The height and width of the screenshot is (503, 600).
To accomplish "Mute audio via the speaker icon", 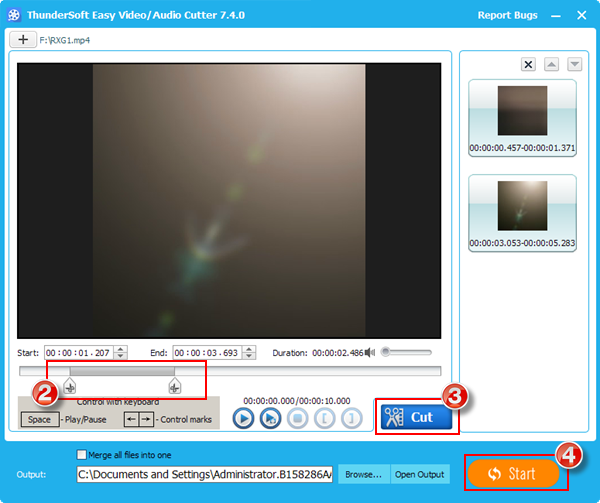I will click(x=370, y=352).
